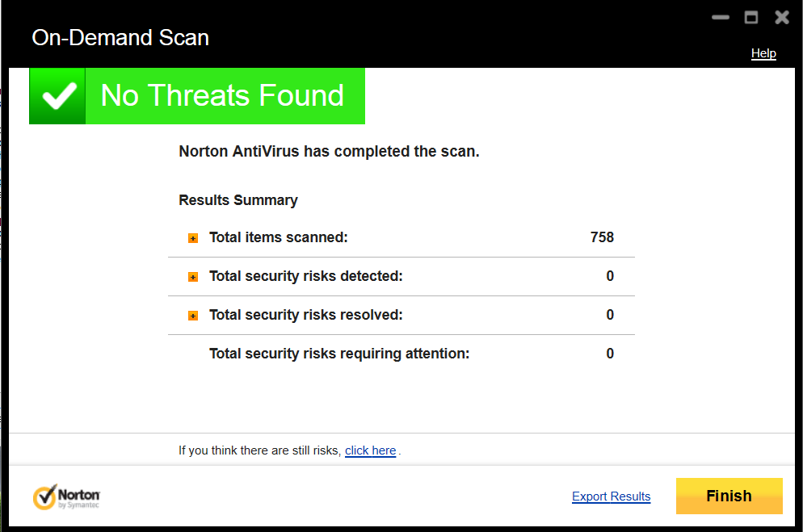The image size is (803, 532).
Task: Minimize the On-Demand Scan window
Action: [x=720, y=17]
